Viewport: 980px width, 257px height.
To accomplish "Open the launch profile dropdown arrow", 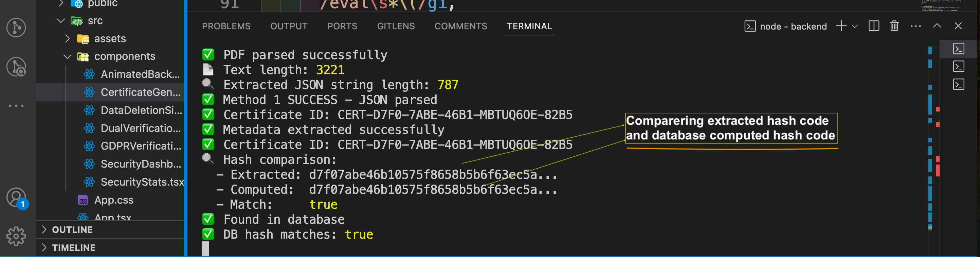I will (x=855, y=26).
